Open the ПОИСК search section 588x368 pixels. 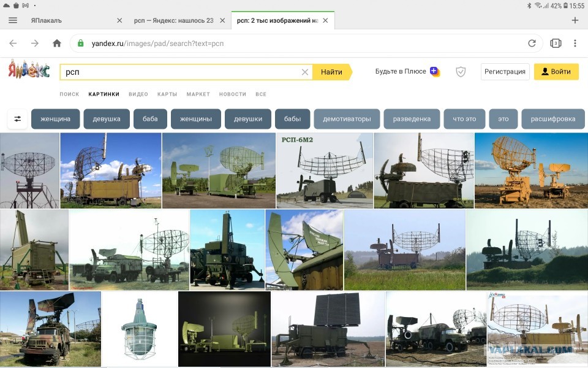point(69,94)
